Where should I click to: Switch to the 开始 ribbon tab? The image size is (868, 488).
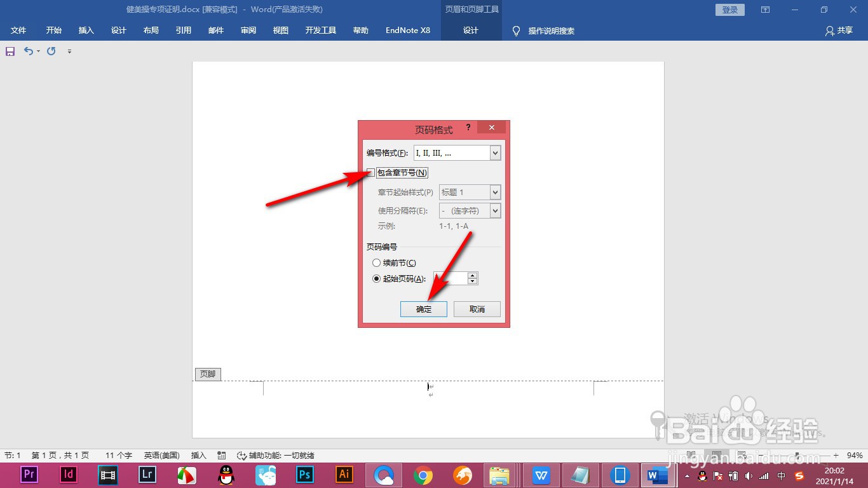coord(54,30)
